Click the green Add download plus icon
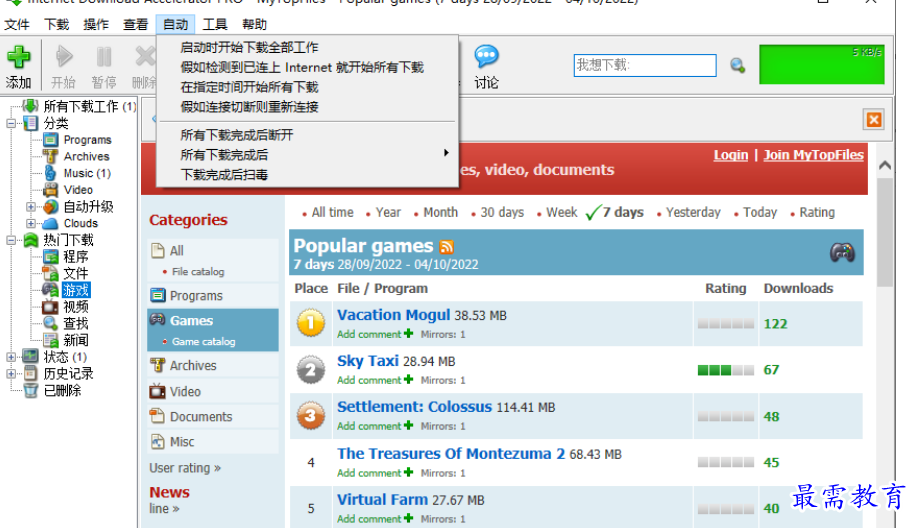The height and width of the screenshot is (528, 914). tap(19, 57)
